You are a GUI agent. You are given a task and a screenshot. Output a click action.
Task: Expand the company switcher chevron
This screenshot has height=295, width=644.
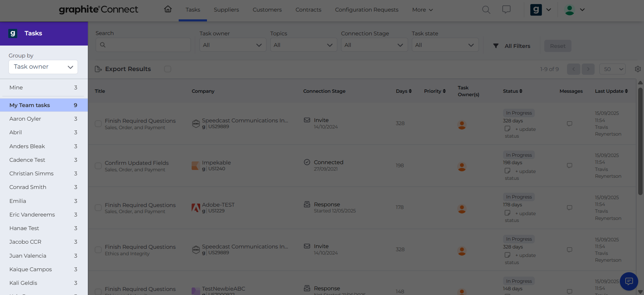(549, 10)
